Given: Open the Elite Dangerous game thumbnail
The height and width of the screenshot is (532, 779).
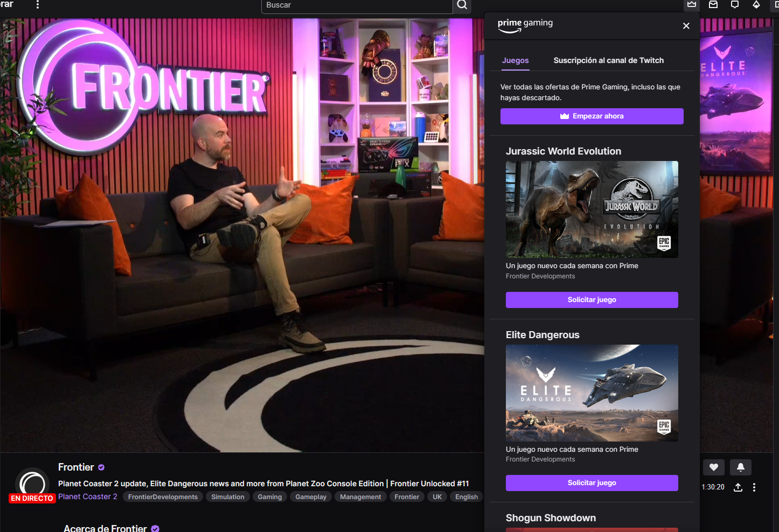Looking at the screenshot, I should point(592,393).
